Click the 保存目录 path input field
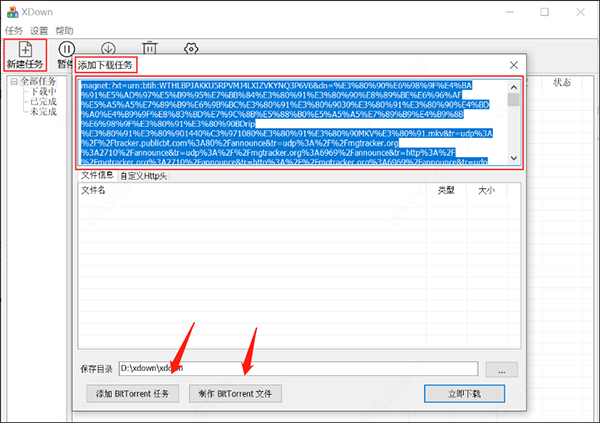Image resolution: width=600 pixels, height=423 pixels. pyautogui.click(x=298, y=369)
